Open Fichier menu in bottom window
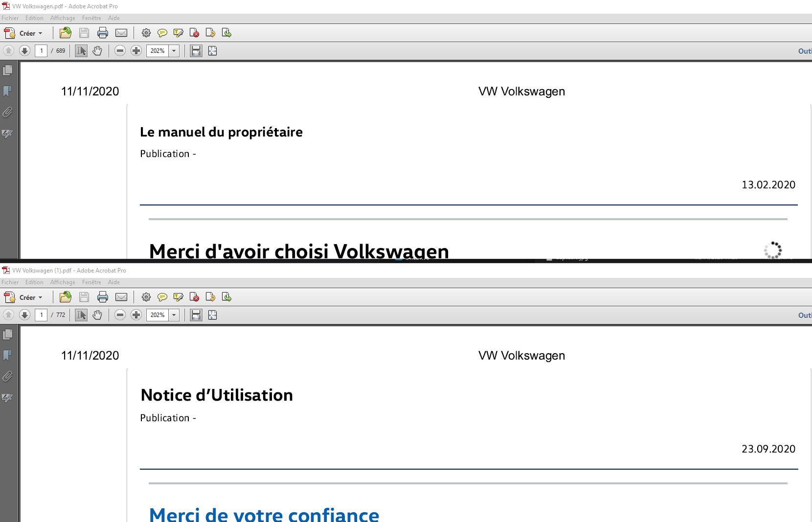 (x=10, y=282)
